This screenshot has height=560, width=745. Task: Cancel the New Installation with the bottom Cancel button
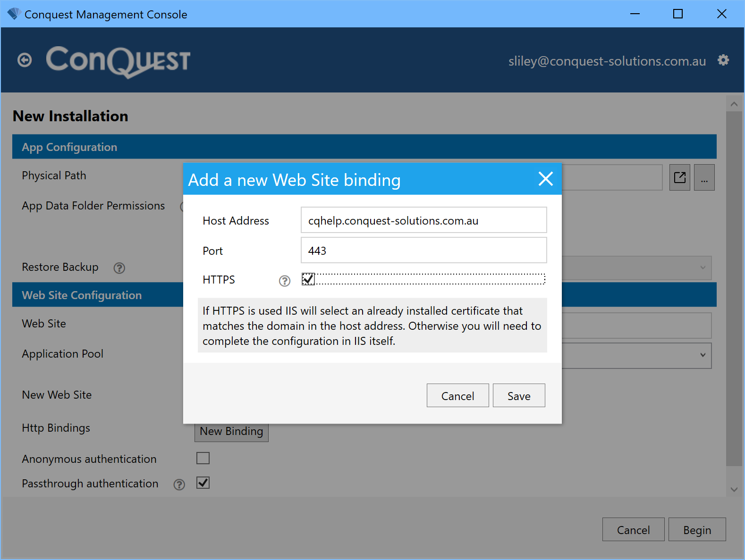[x=633, y=529]
